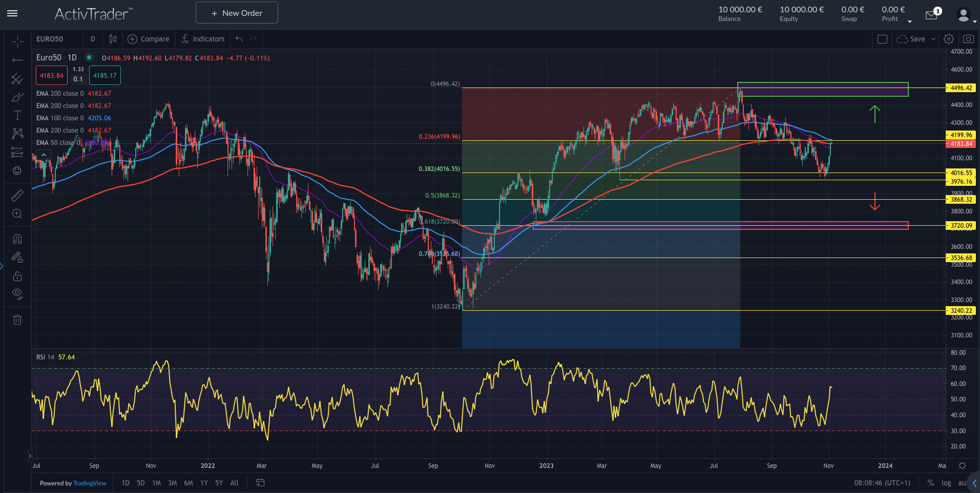
Task: Open the TradingView attribution link
Action: [x=90, y=483]
